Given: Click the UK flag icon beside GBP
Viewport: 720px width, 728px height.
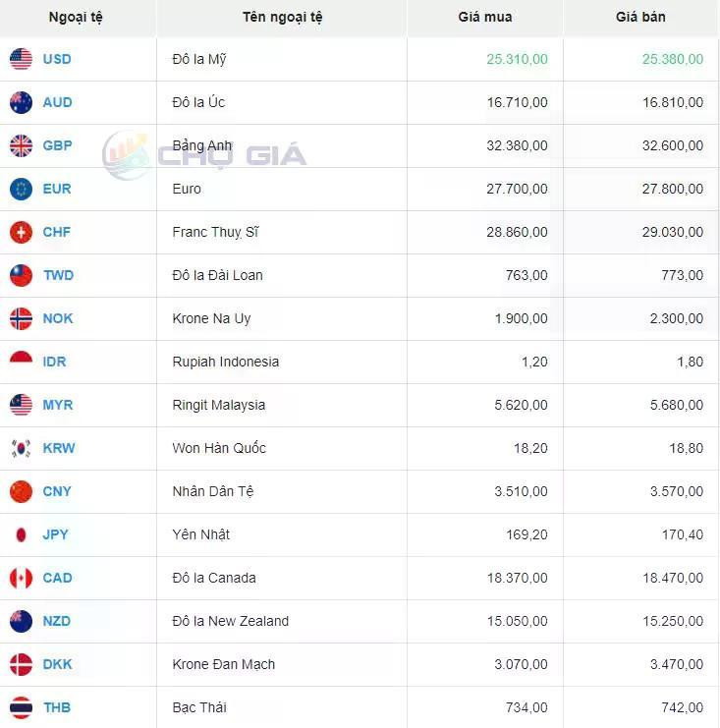Looking at the screenshot, I should click(21, 145).
